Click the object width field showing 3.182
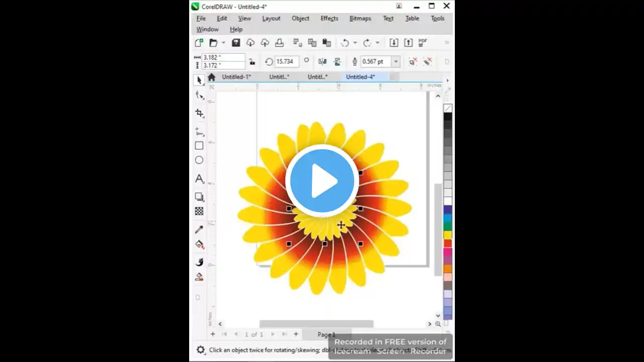The image size is (644, 362). coord(223,58)
